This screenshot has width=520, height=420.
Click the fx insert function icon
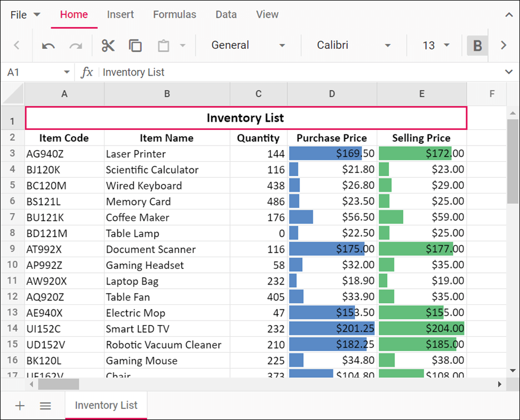87,72
